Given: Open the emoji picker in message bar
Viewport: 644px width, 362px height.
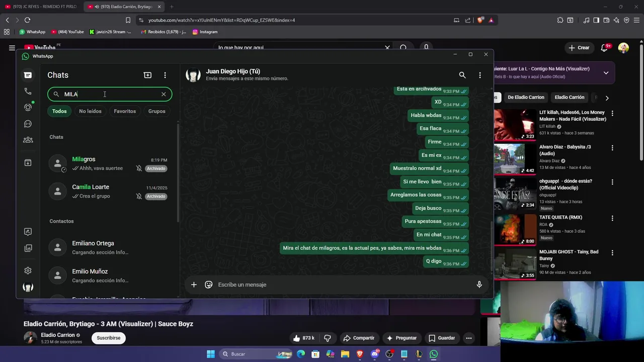Looking at the screenshot, I should [x=209, y=285].
